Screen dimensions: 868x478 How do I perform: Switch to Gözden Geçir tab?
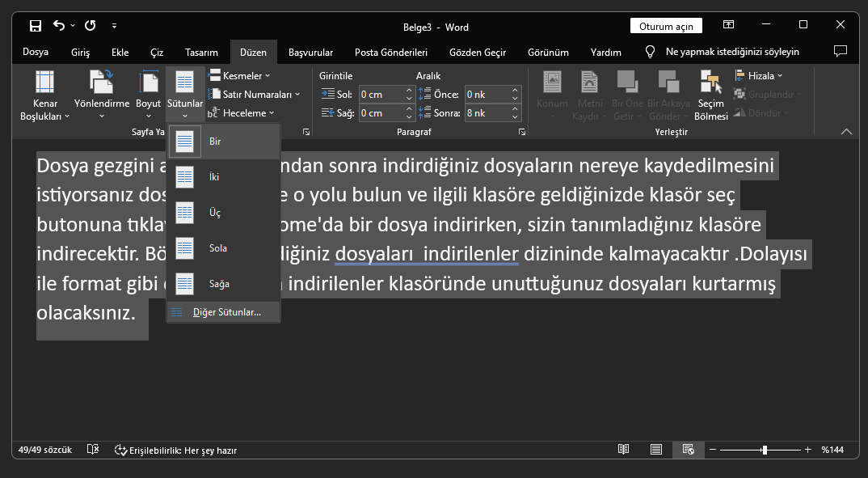pyautogui.click(x=478, y=52)
